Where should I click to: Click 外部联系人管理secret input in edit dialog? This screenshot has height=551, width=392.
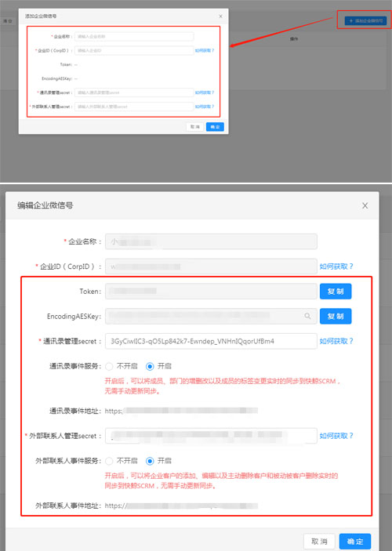(211, 436)
